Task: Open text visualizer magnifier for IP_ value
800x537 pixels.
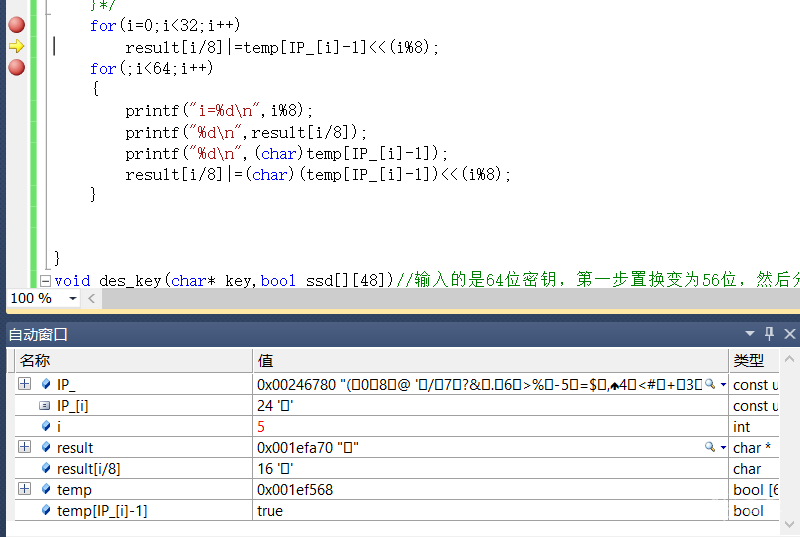Action: (x=709, y=384)
